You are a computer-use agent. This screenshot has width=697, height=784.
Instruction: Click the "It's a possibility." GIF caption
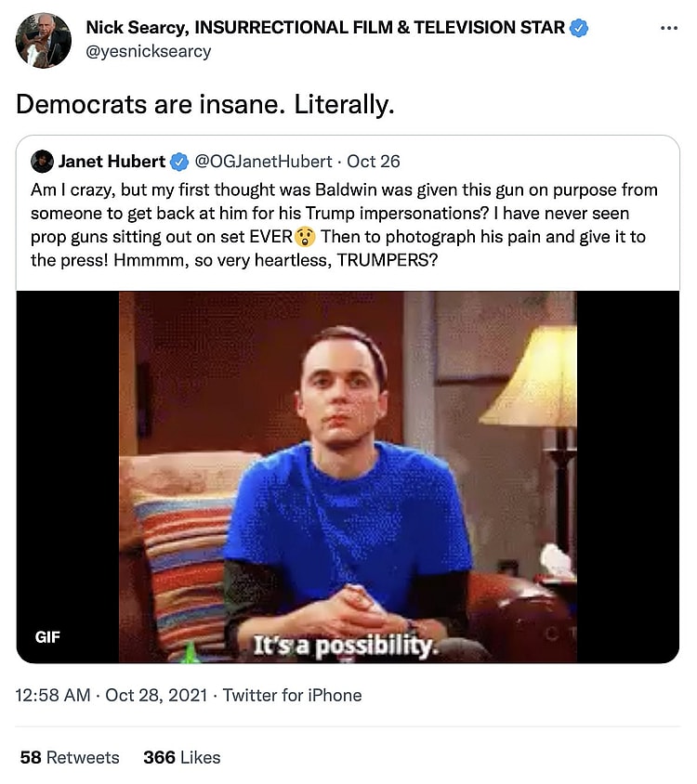[x=345, y=647]
